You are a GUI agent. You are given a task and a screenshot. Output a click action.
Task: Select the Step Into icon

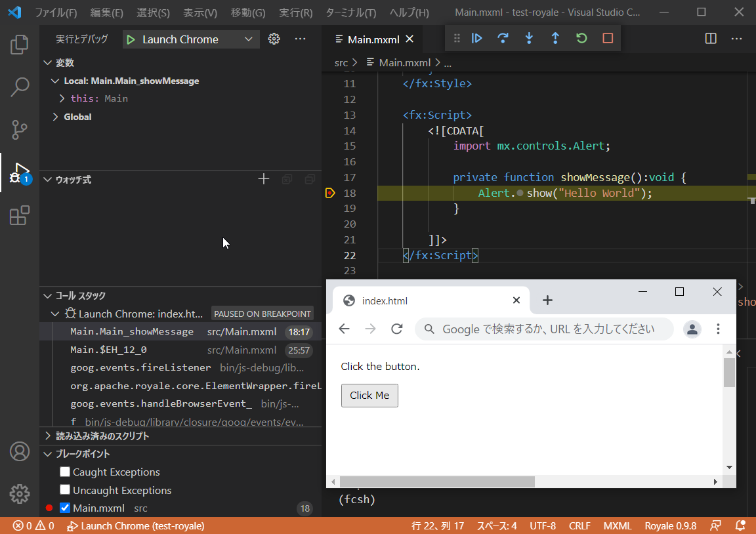(x=529, y=38)
